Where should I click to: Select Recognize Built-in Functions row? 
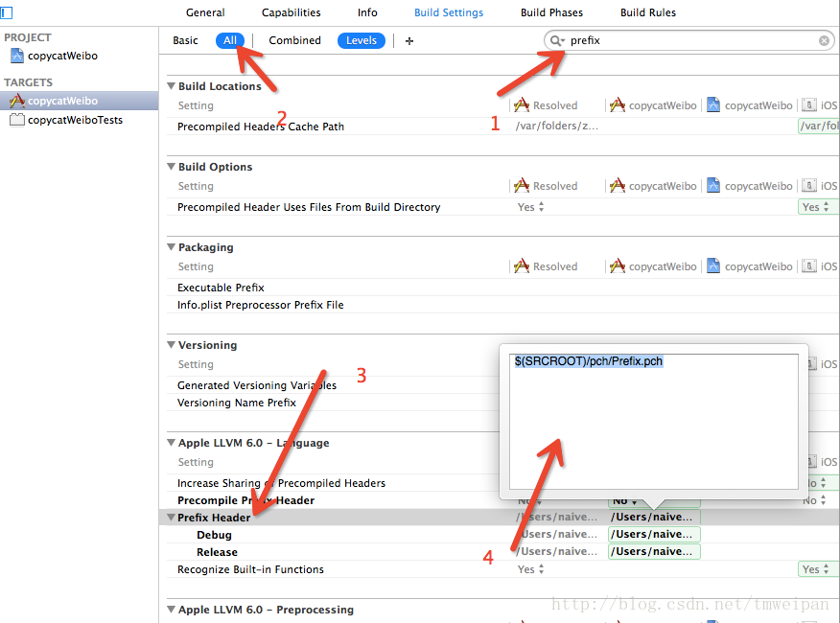pos(250,569)
